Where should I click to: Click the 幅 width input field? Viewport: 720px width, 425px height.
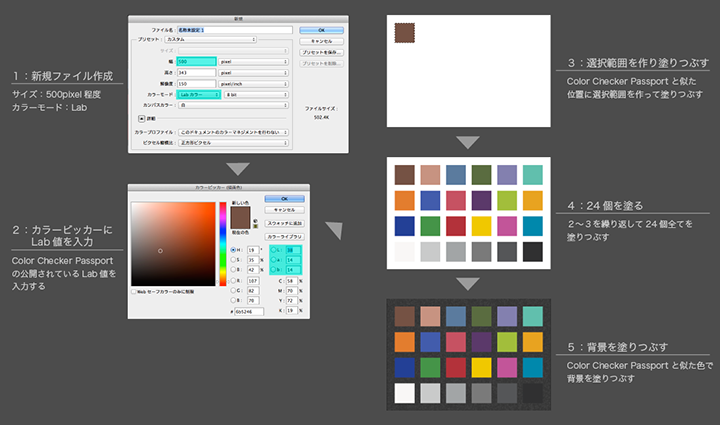click(196, 61)
